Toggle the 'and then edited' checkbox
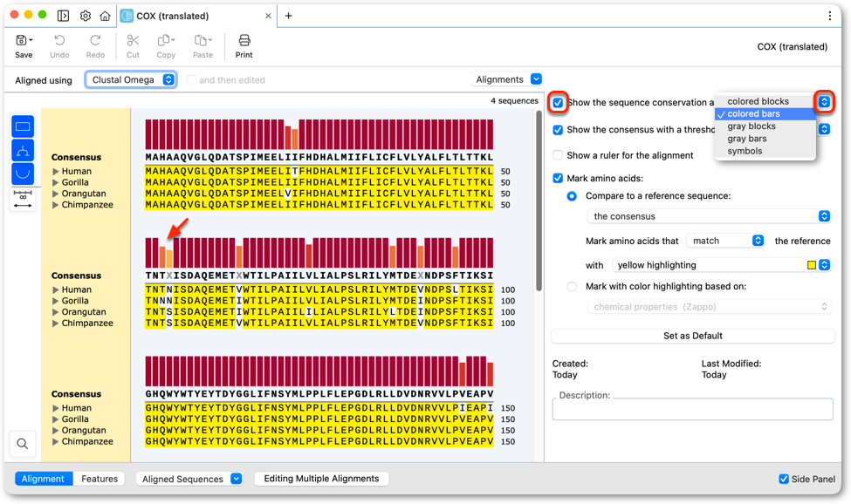The image size is (851, 504). tap(191, 79)
